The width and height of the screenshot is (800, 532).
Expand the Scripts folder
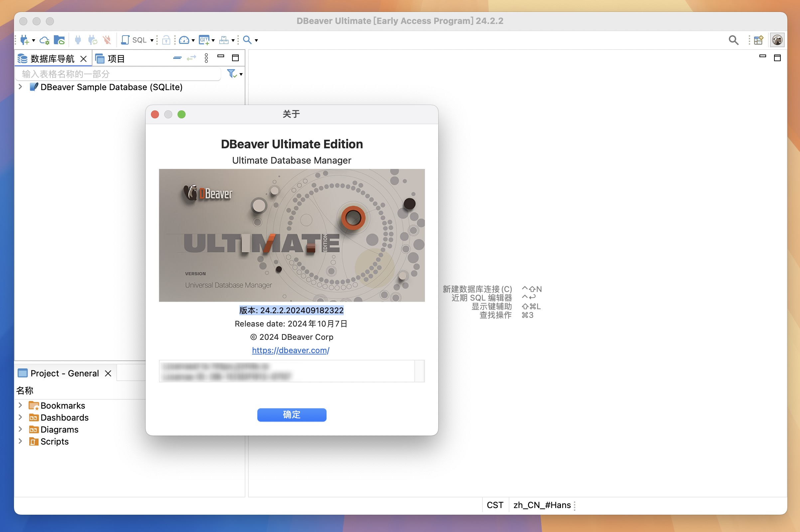point(20,441)
